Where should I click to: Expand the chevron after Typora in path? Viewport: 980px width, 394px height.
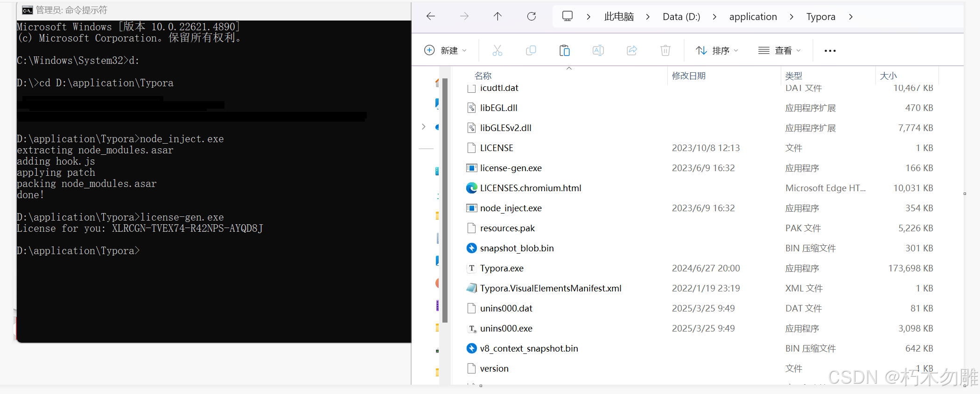click(851, 17)
